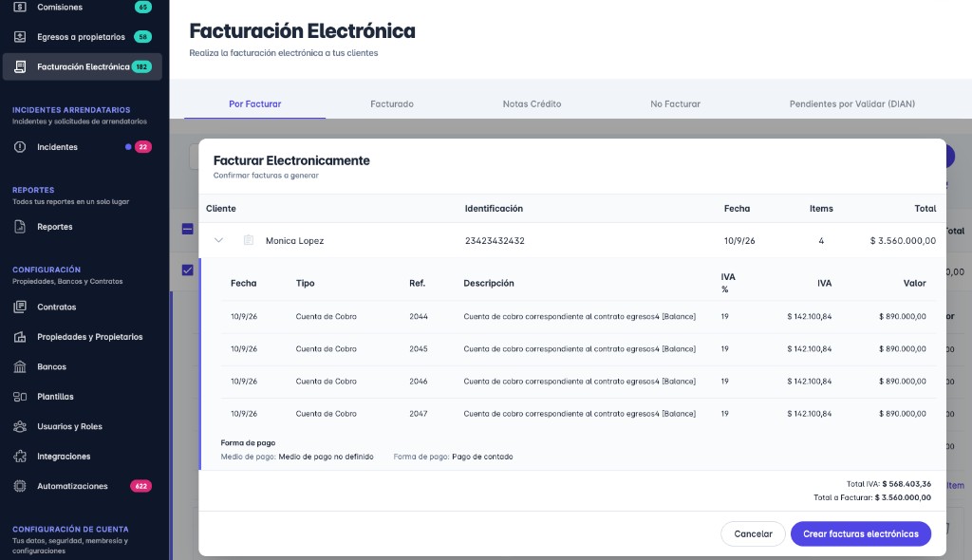
Task: Click the Monica Lopez client name
Action: (x=294, y=241)
